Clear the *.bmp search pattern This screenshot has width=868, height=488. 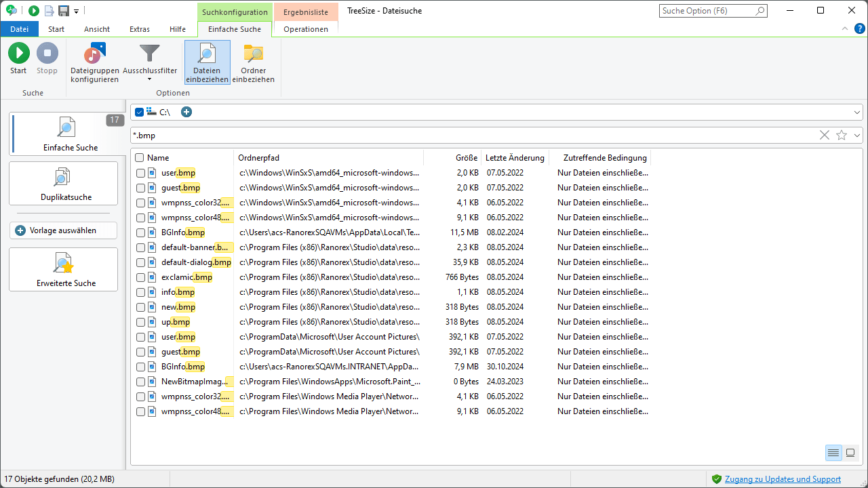(x=825, y=135)
